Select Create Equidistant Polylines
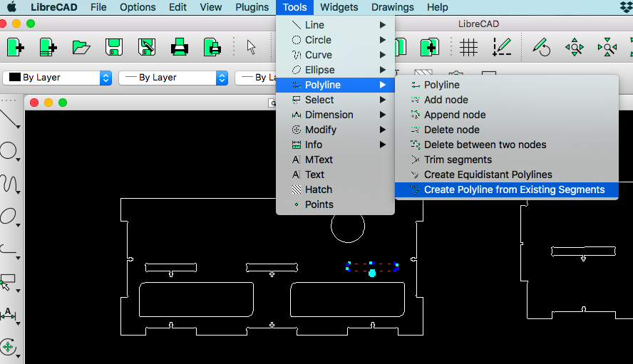This screenshot has height=364, width=633. pos(507,175)
